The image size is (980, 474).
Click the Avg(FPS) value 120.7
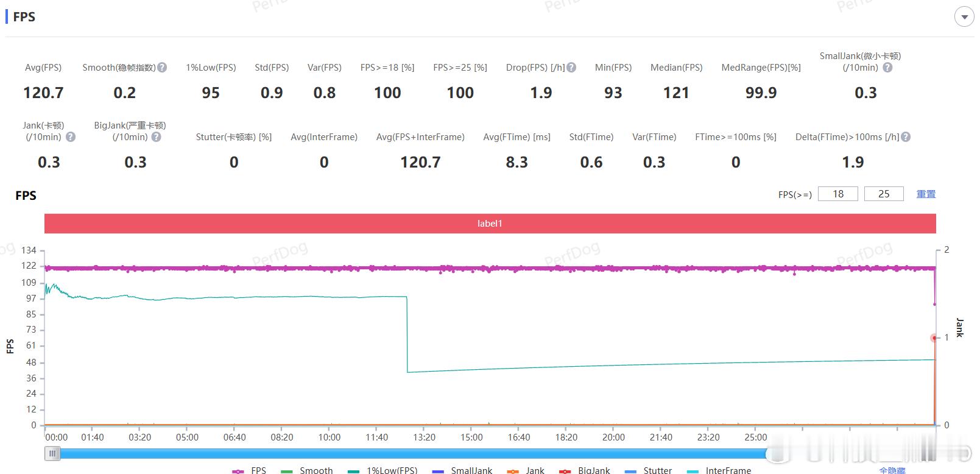[x=43, y=93]
